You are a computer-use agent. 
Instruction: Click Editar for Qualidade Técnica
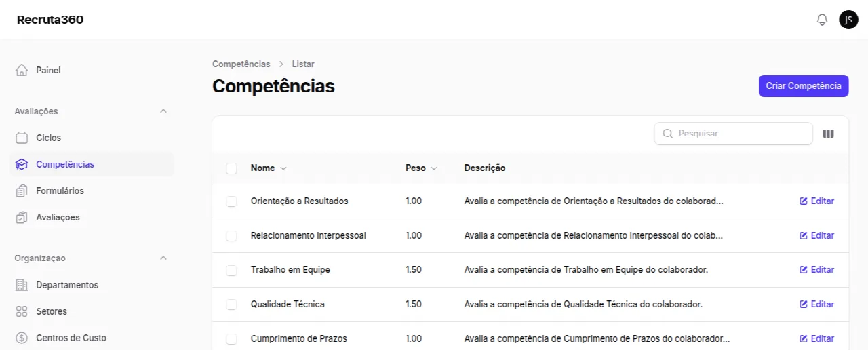[x=817, y=304]
